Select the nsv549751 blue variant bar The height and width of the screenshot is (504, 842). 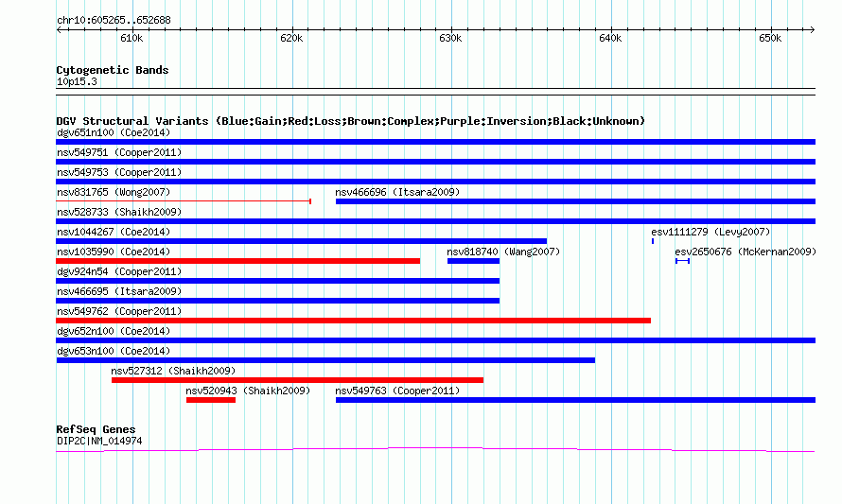pos(435,162)
